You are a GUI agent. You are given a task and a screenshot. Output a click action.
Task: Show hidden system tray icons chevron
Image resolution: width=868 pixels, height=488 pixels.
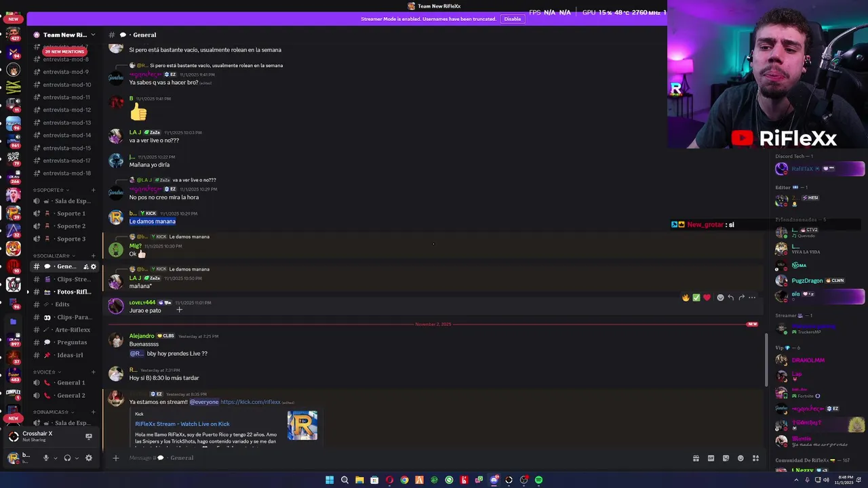796,480
